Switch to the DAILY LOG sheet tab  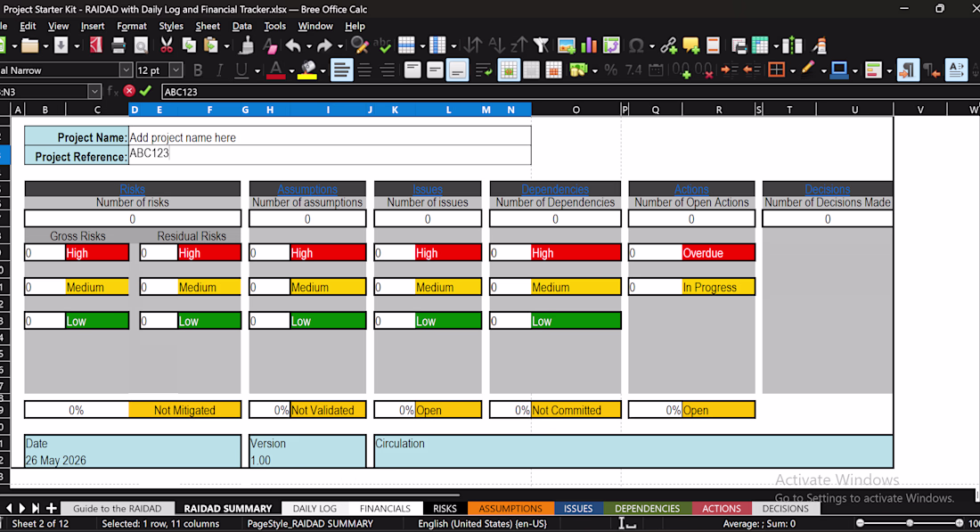tap(314, 508)
